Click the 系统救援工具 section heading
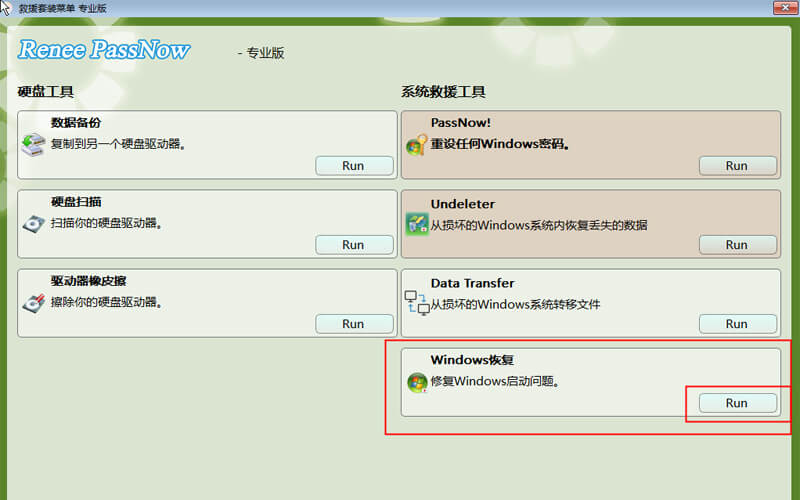Viewport: 800px width, 500px height. pos(443,92)
